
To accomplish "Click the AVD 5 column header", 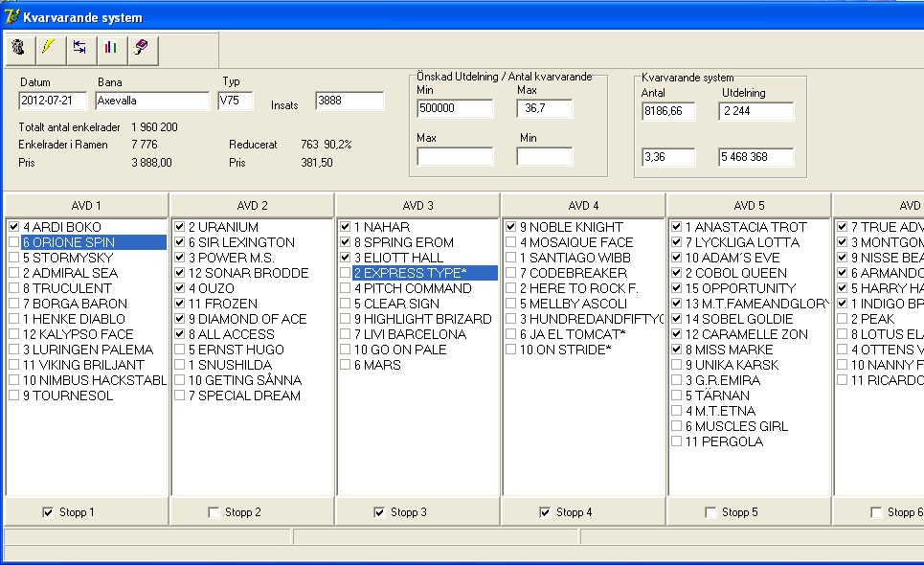I will (749, 205).
